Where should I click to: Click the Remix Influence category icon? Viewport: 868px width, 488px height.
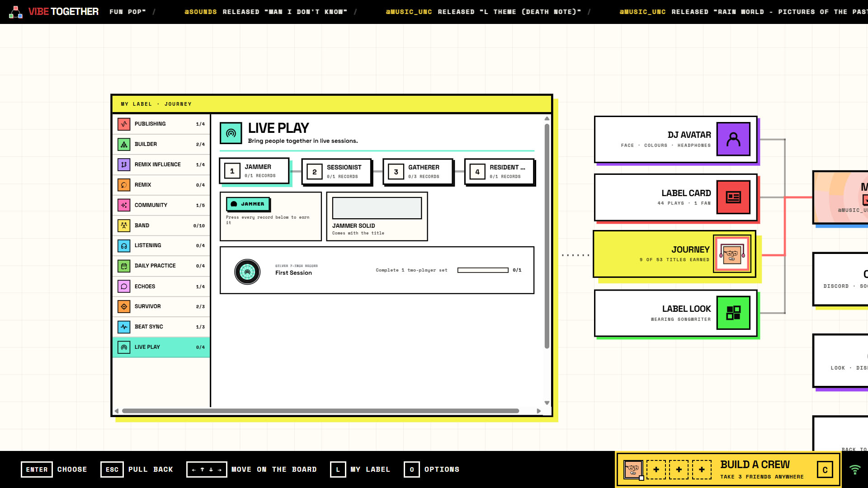point(124,164)
